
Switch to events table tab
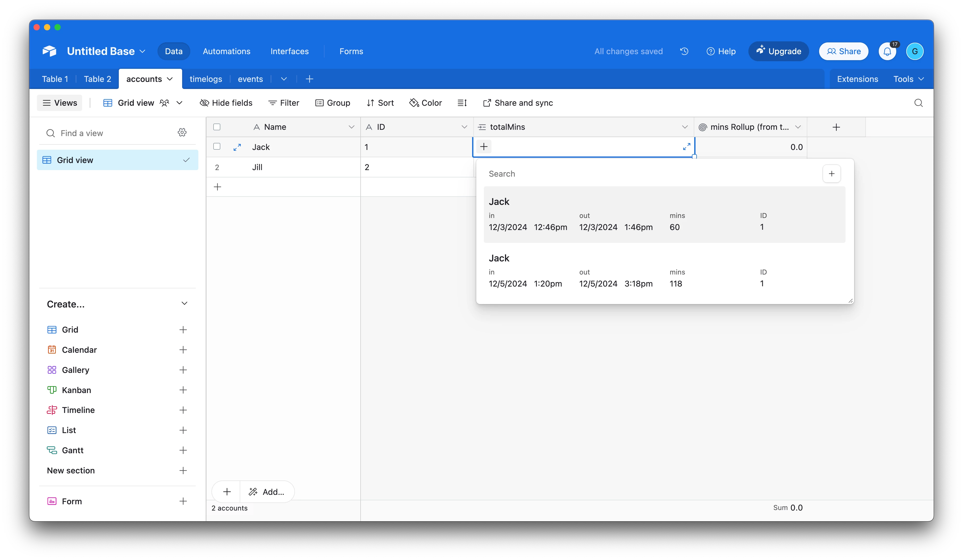pos(250,79)
